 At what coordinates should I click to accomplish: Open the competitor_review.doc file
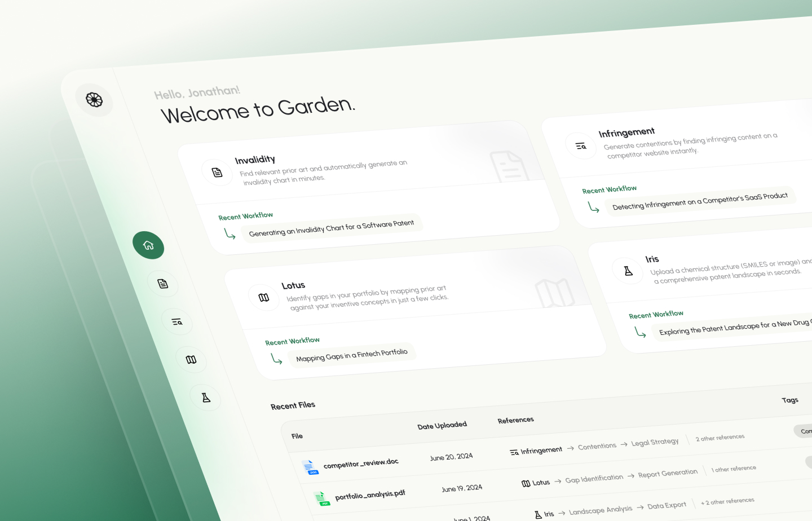coord(360,463)
